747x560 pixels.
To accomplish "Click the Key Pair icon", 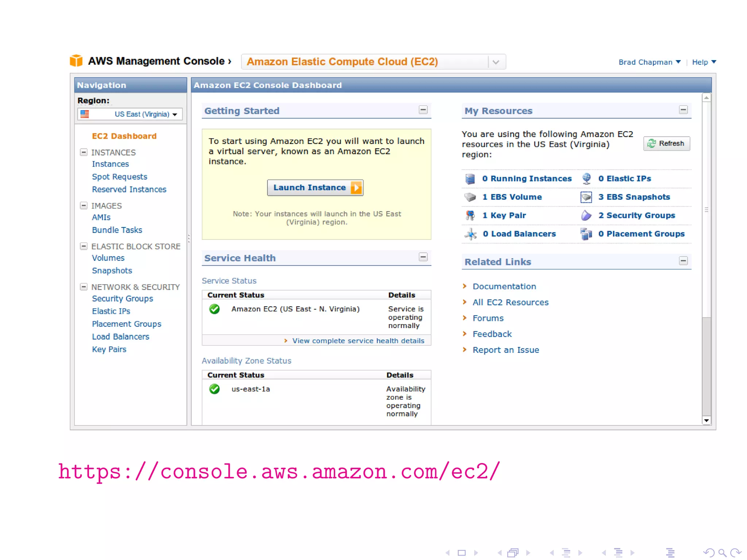I will [470, 215].
